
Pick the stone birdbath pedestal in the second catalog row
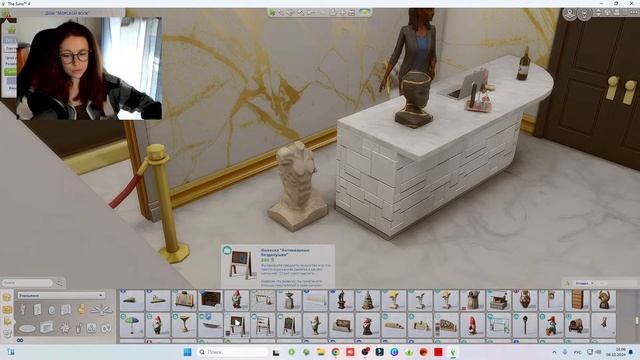tap(184, 325)
